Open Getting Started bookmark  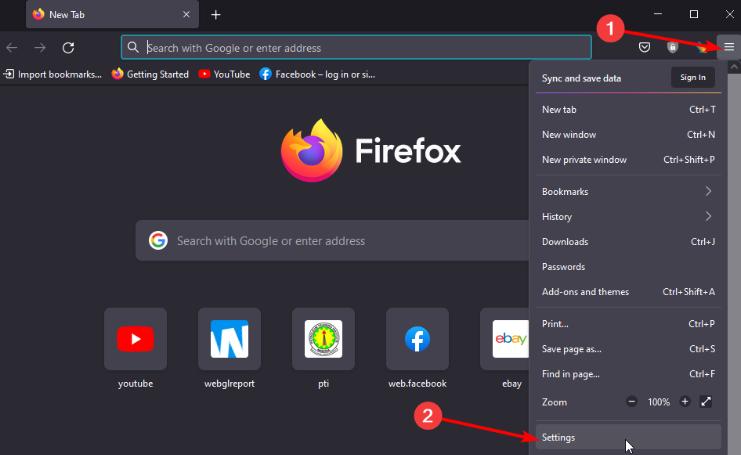(150, 74)
